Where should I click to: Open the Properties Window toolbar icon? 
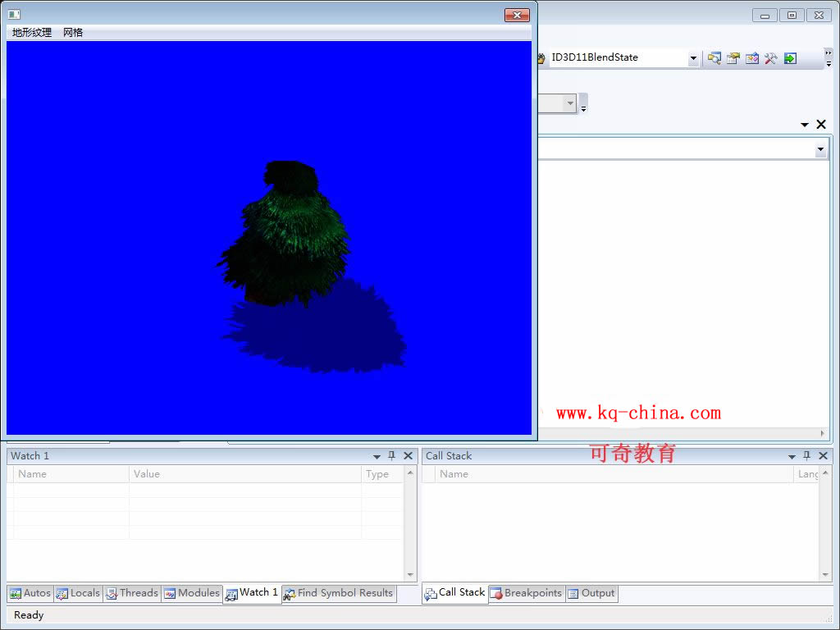(x=733, y=58)
